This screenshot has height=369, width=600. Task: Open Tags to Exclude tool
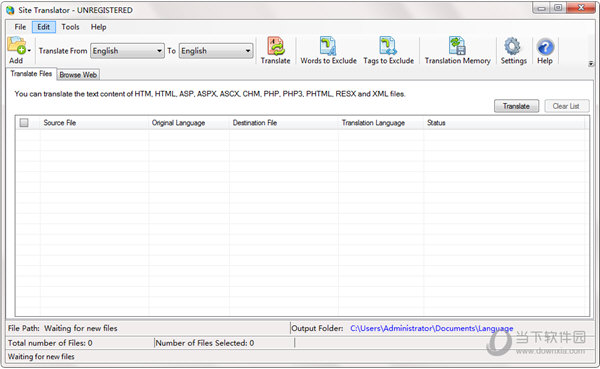pyautogui.click(x=388, y=50)
